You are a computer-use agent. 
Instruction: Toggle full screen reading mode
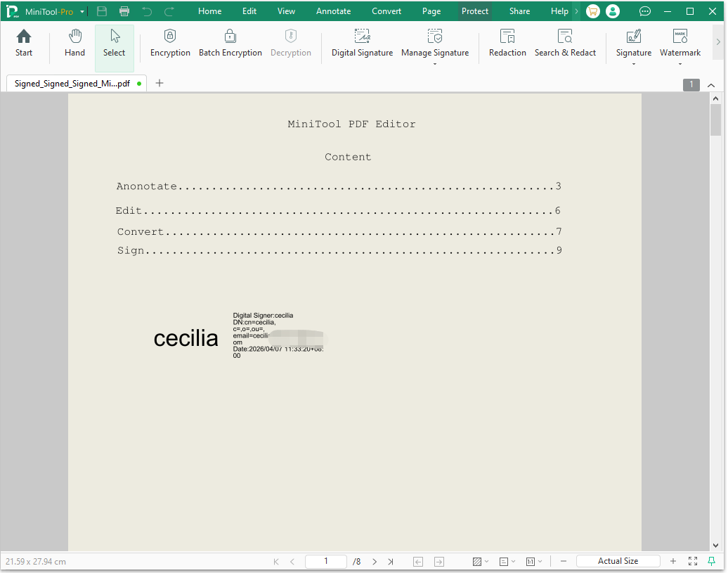692,561
